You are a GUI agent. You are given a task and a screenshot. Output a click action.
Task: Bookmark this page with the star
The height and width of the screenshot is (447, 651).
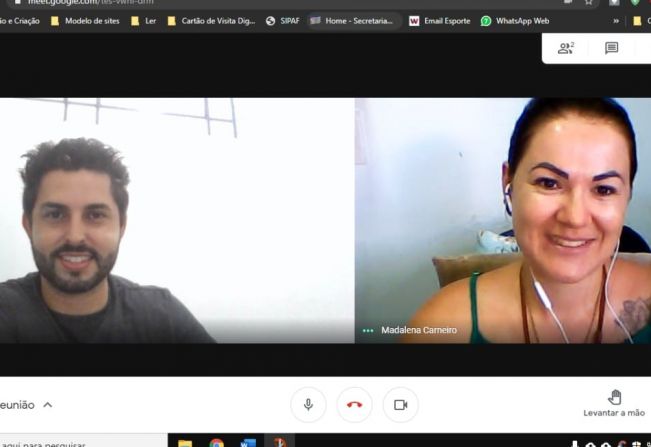pyautogui.click(x=589, y=2)
